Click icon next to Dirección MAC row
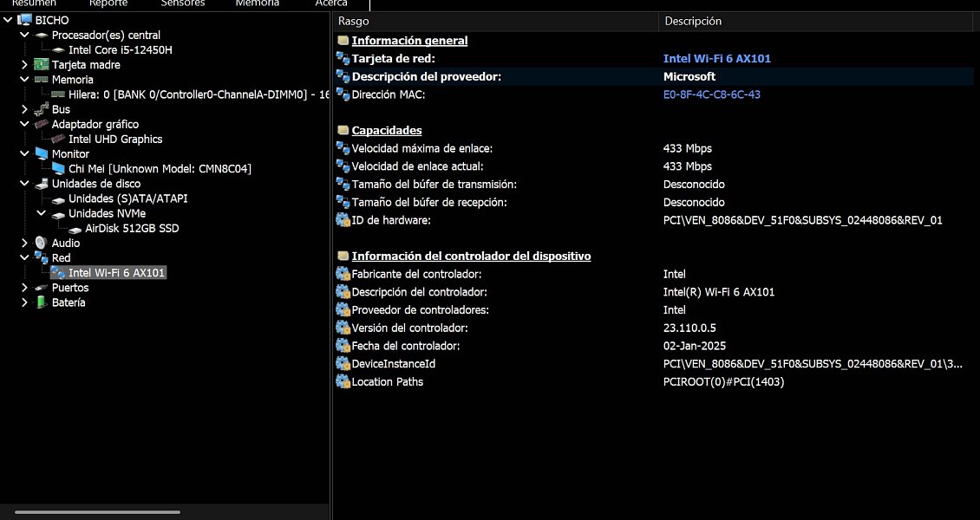980x520 pixels. tap(343, 94)
